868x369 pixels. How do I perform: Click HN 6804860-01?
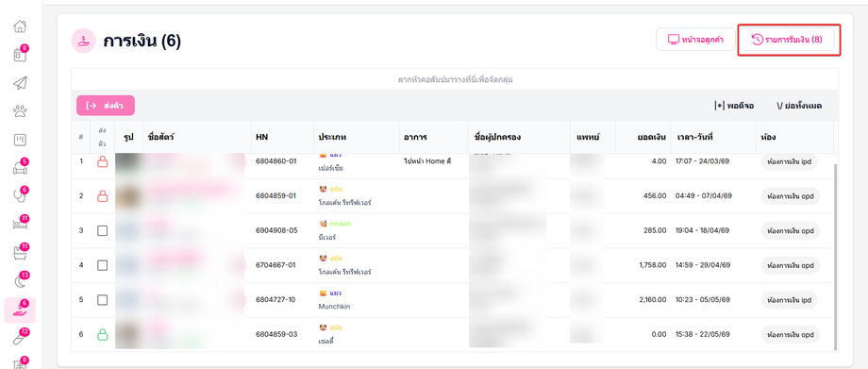click(x=276, y=161)
